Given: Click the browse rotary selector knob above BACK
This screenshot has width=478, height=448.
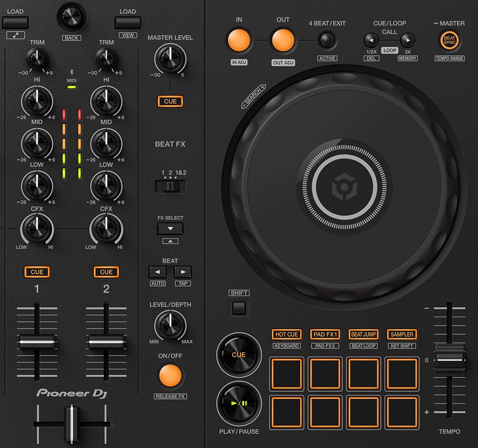Looking at the screenshot, I should (x=72, y=18).
